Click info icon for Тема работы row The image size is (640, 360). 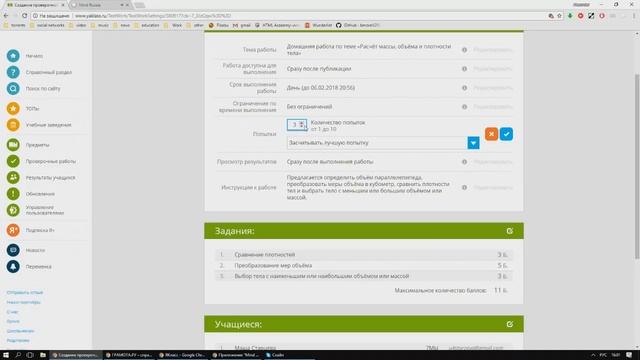(x=464, y=50)
